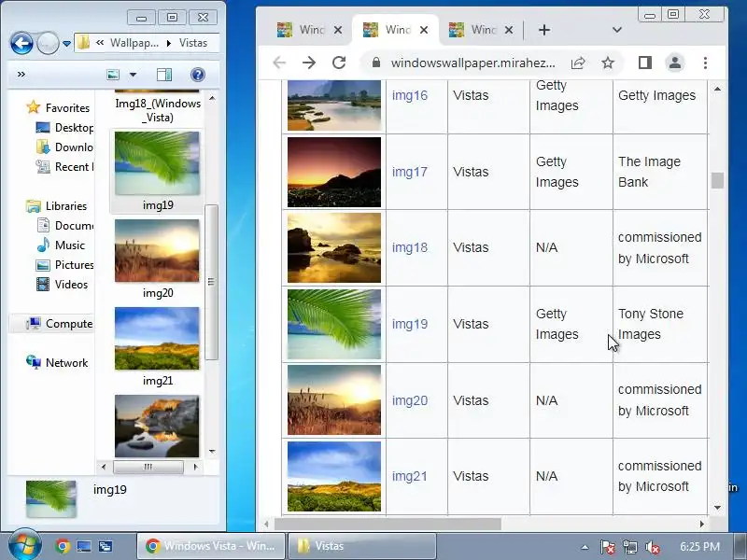
Task: Open img21 link in table
Action: pyautogui.click(x=410, y=476)
